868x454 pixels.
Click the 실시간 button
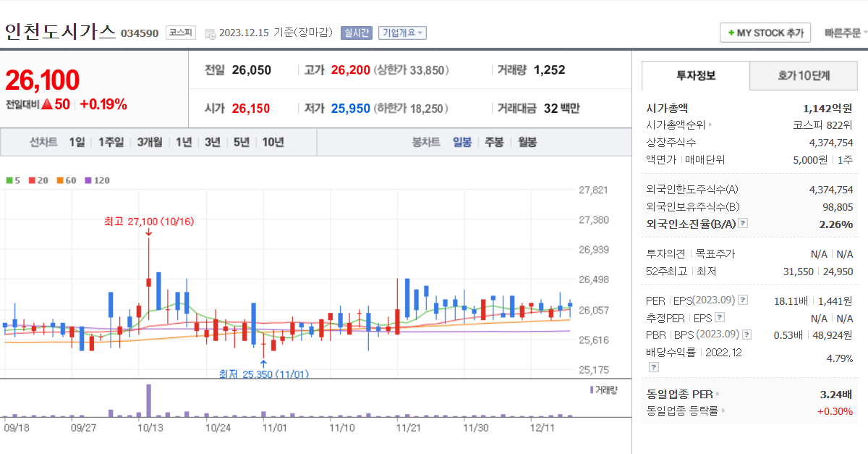coord(356,33)
